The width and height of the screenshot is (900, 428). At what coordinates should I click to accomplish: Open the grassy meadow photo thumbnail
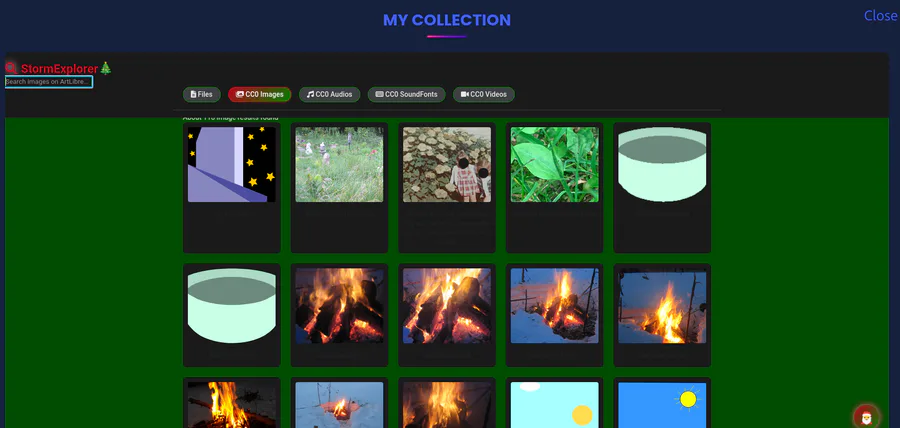(339, 165)
